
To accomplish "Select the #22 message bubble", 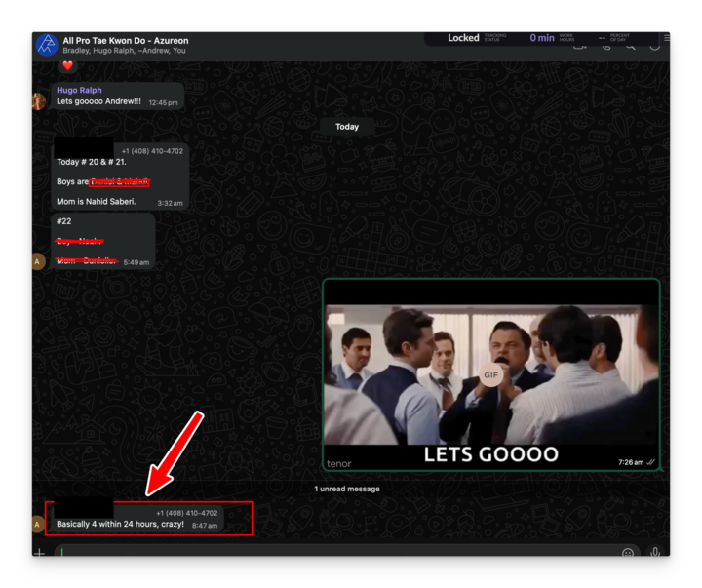I will pos(103,241).
